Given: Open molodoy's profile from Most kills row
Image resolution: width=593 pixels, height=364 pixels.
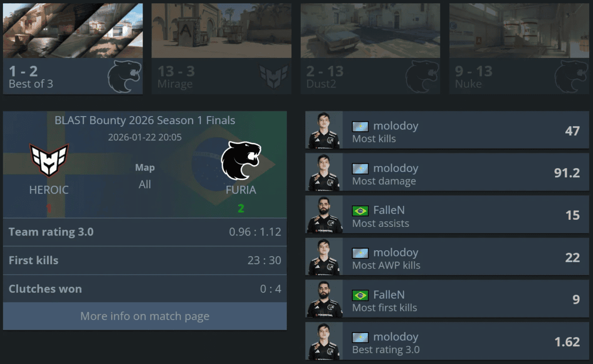Looking at the screenshot, I should tap(396, 126).
